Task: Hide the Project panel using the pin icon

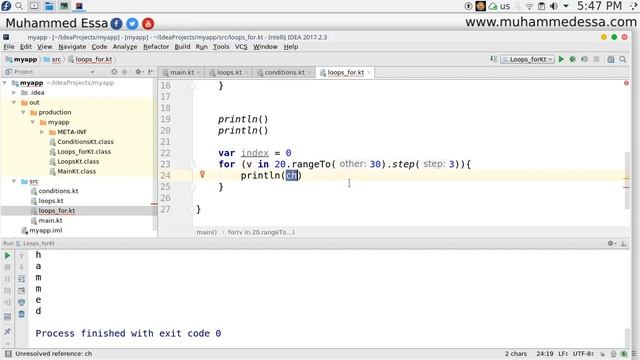Action: [x=151, y=72]
